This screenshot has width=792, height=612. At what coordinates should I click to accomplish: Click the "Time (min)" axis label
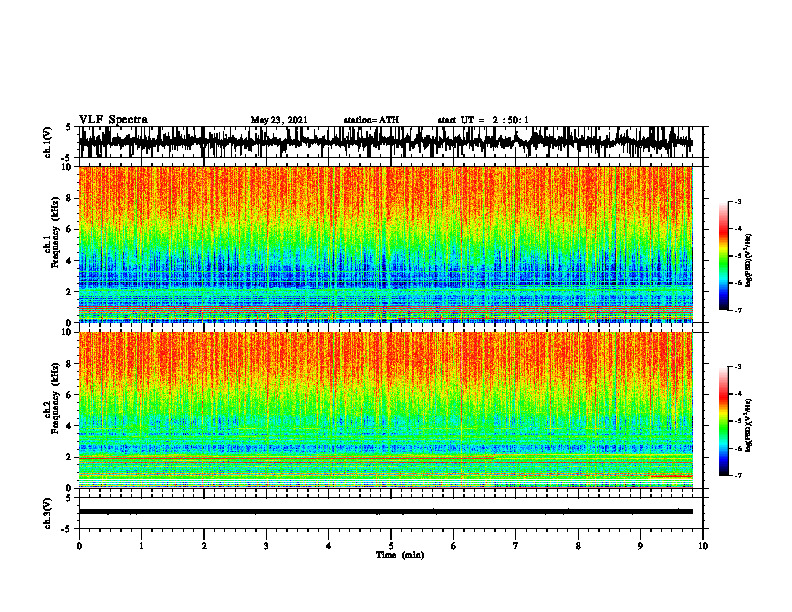[400, 555]
